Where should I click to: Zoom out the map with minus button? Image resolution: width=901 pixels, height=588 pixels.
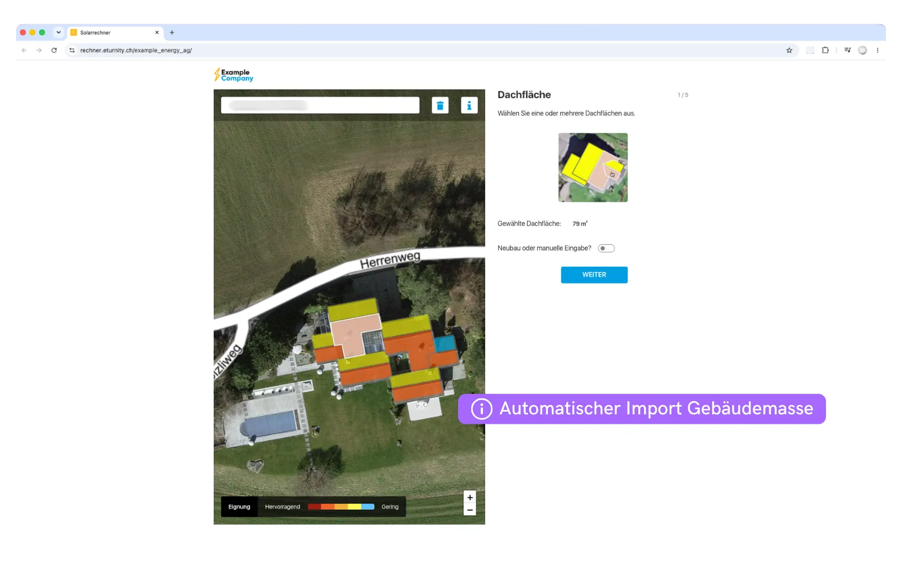pyautogui.click(x=470, y=510)
